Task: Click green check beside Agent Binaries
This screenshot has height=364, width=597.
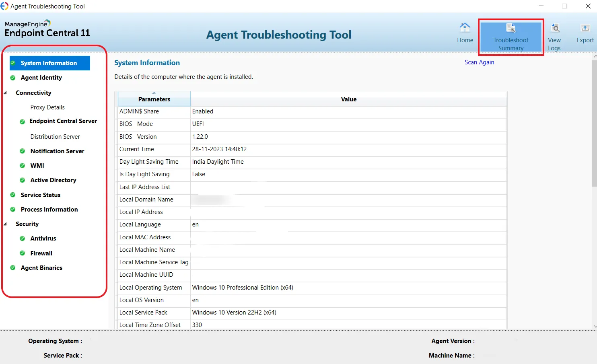Action: tap(13, 267)
